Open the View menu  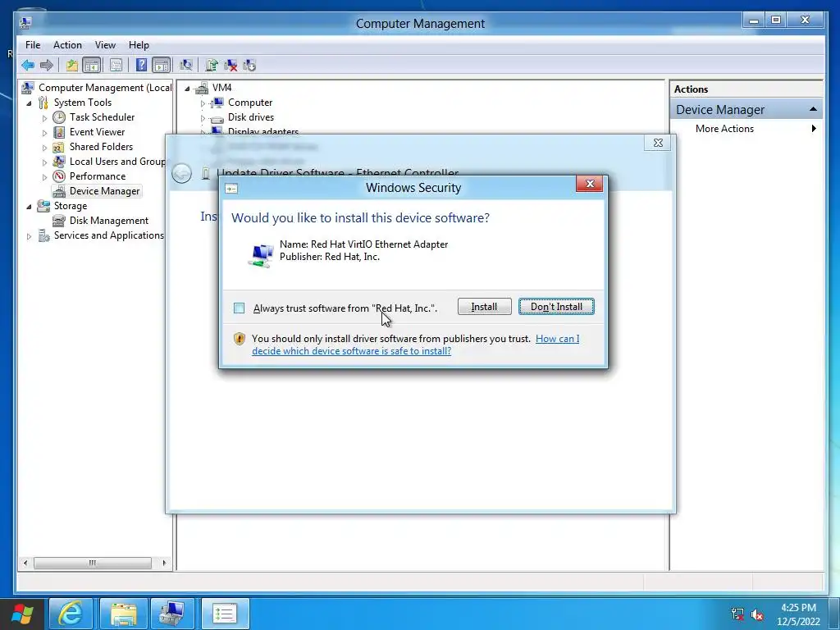point(105,45)
